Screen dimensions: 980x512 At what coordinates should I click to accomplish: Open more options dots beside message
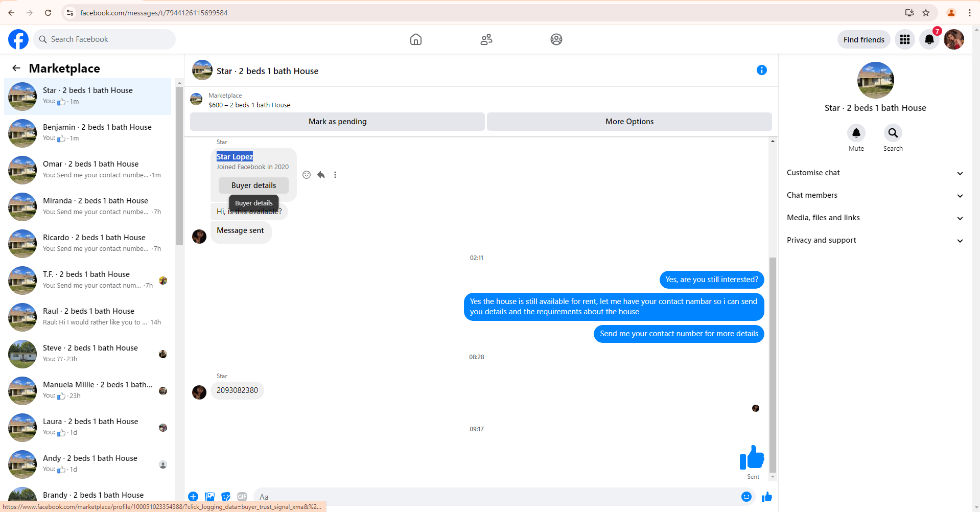click(335, 175)
